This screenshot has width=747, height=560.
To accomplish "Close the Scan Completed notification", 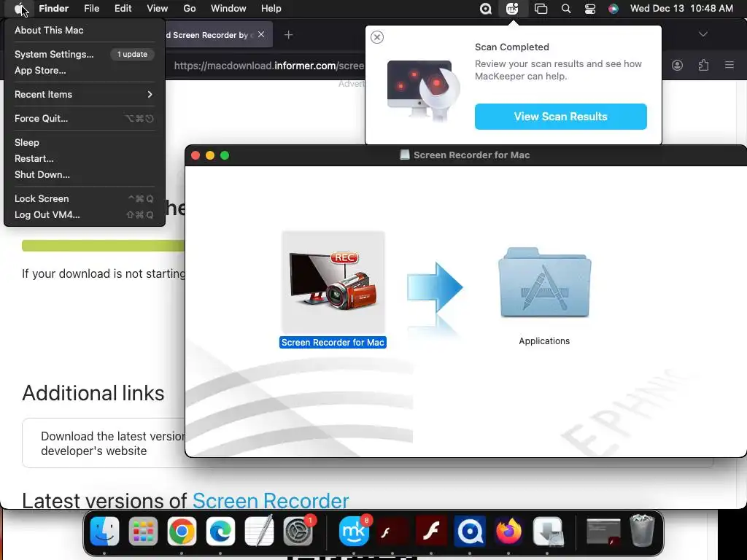I will point(377,37).
